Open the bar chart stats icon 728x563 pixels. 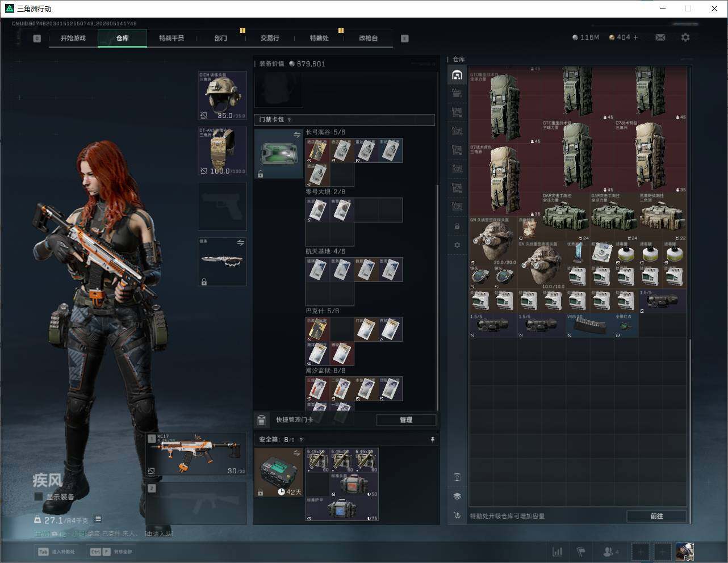pyautogui.click(x=558, y=552)
